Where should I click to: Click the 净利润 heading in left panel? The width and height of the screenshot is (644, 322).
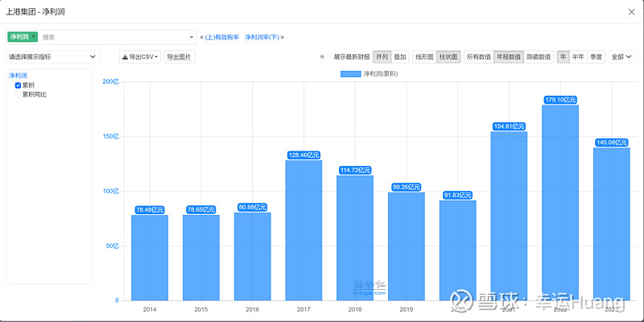pos(18,76)
